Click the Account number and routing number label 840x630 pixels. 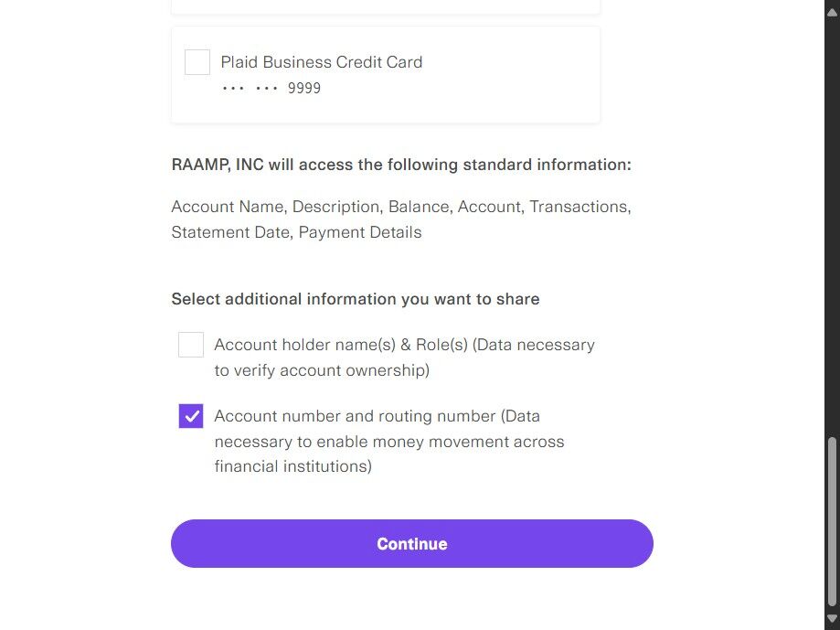click(377, 416)
